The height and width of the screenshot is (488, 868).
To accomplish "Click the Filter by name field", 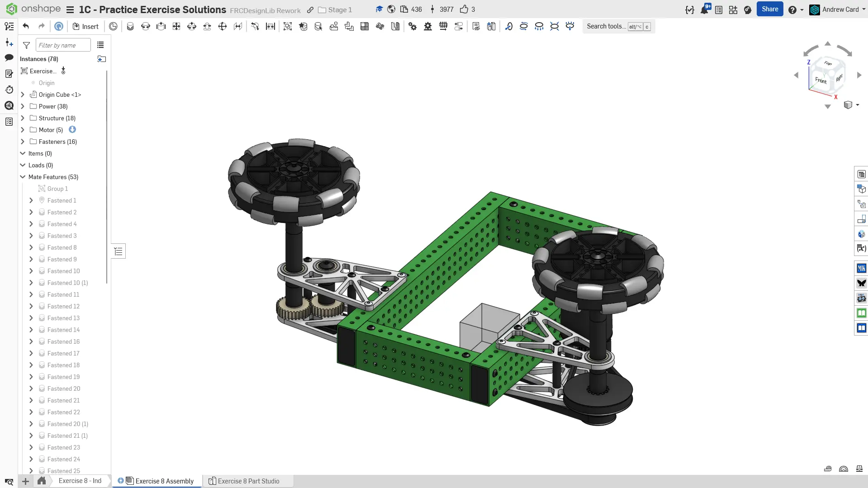I will point(63,45).
